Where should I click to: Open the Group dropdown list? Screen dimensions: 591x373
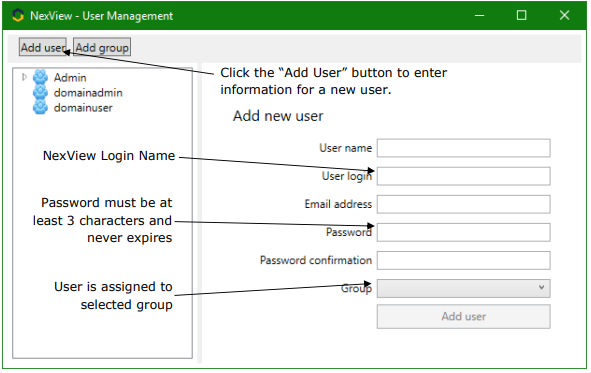pyautogui.click(x=464, y=289)
